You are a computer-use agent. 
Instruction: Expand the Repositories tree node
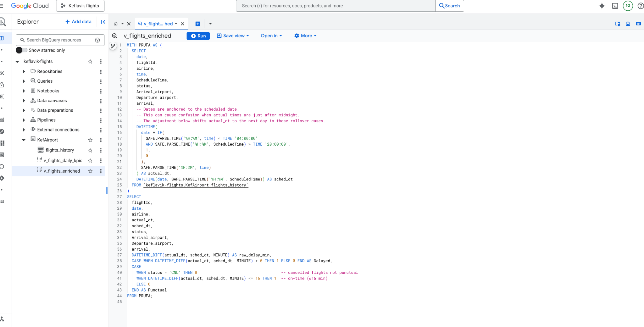(x=24, y=71)
